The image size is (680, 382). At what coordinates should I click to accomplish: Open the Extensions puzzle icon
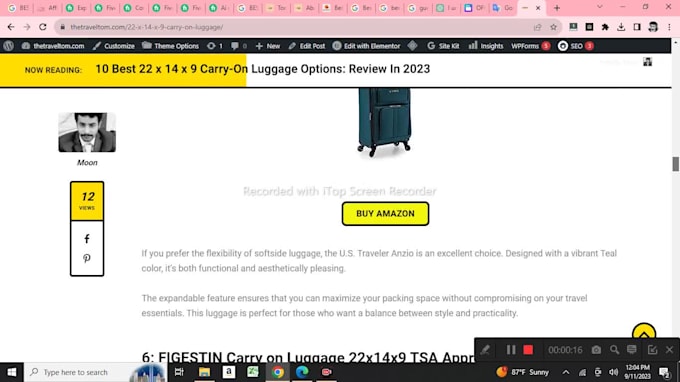click(x=605, y=27)
